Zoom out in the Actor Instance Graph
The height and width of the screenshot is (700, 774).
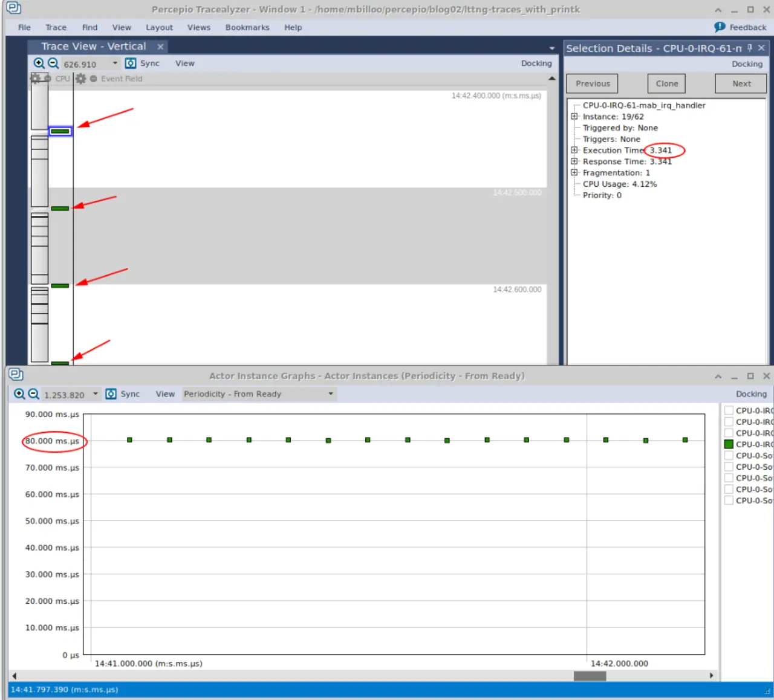click(34, 394)
